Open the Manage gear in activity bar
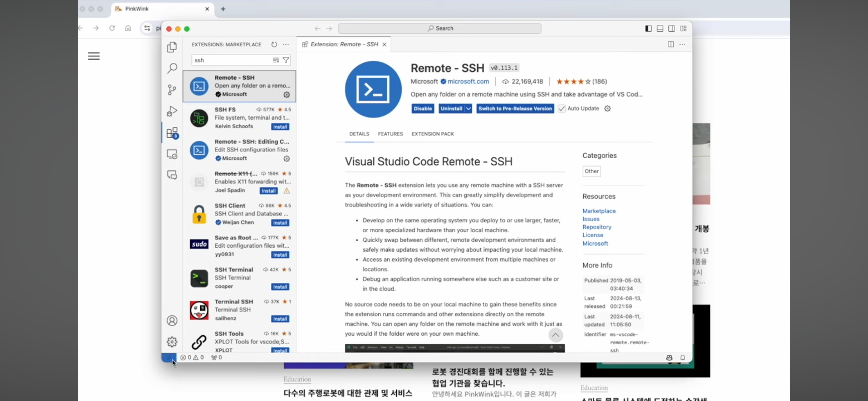Viewport: 868px width, 401px height. tap(172, 342)
